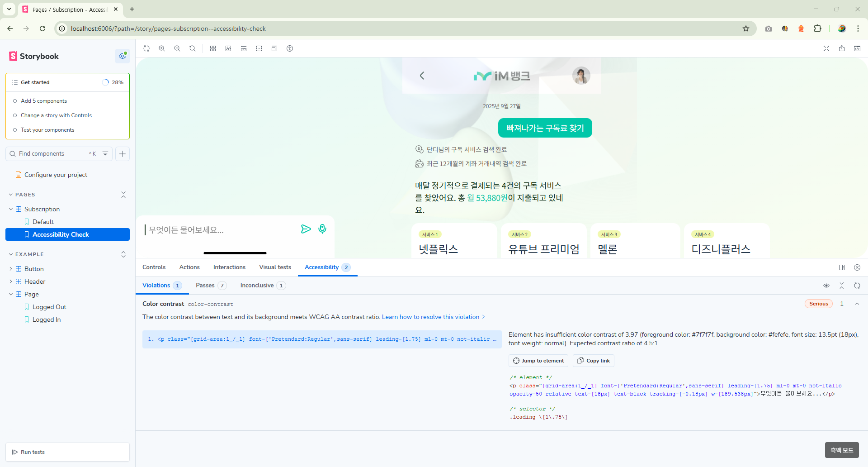Click the send message arrow icon
The height and width of the screenshot is (467, 868).
pyautogui.click(x=306, y=229)
